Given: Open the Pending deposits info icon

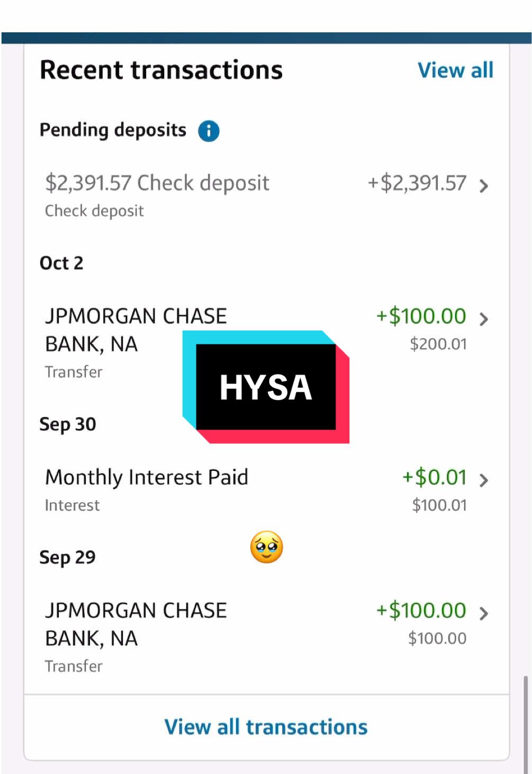Looking at the screenshot, I should [x=208, y=130].
